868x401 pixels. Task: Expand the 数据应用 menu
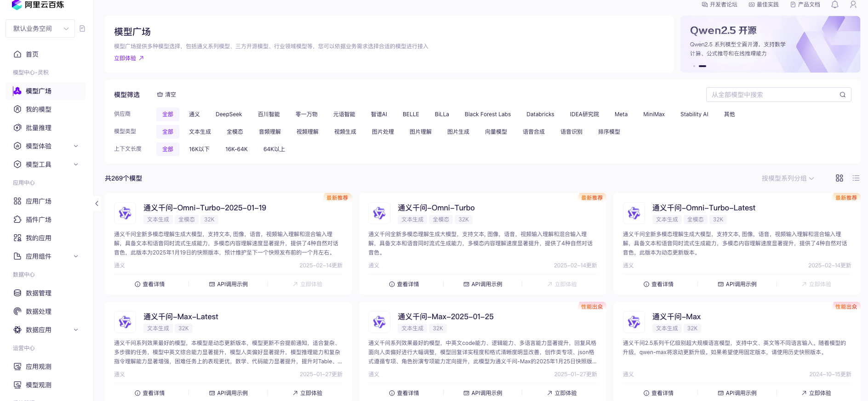tap(46, 330)
